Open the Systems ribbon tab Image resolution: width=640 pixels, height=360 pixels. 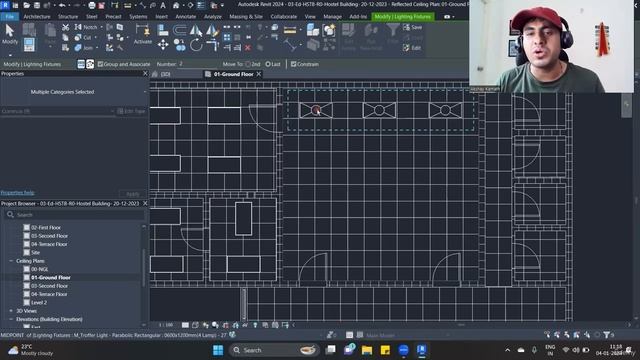[x=138, y=17]
